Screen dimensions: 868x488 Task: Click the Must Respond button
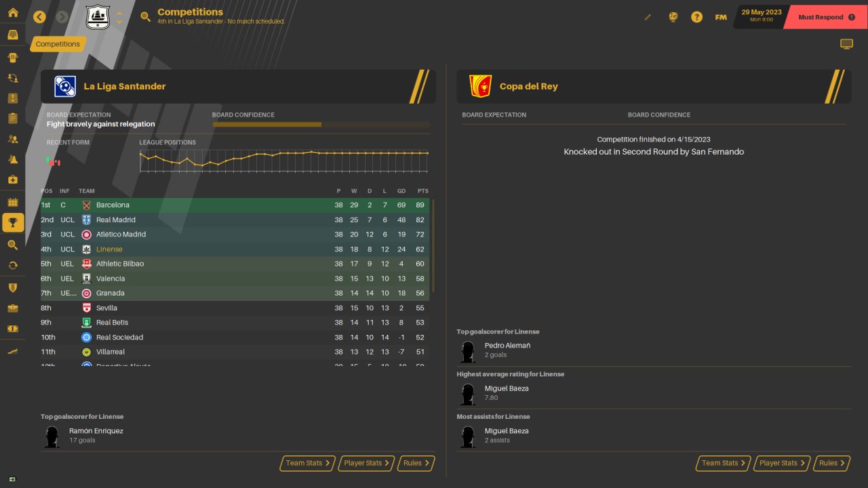click(x=827, y=17)
